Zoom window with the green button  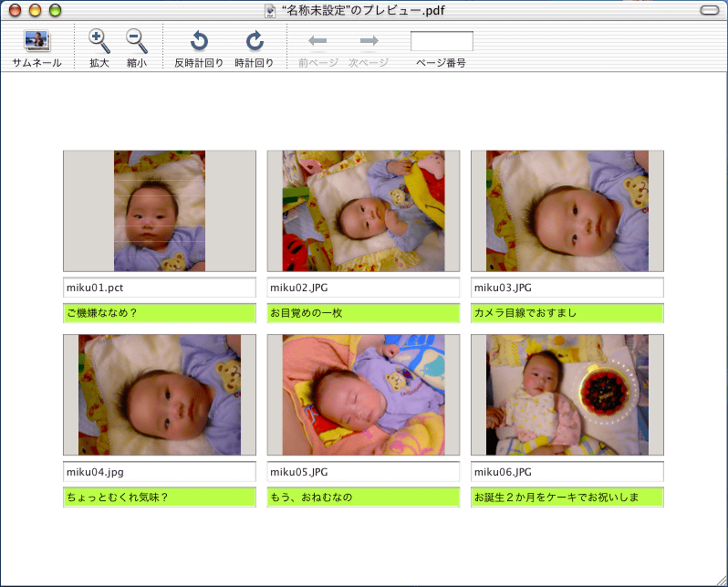click(x=56, y=10)
